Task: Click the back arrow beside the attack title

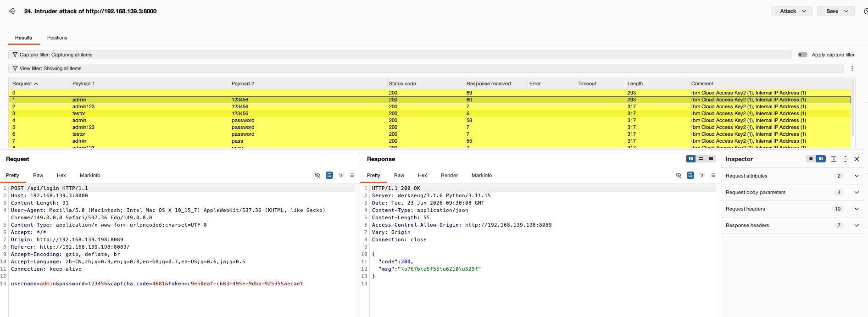Action: tap(12, 11)
